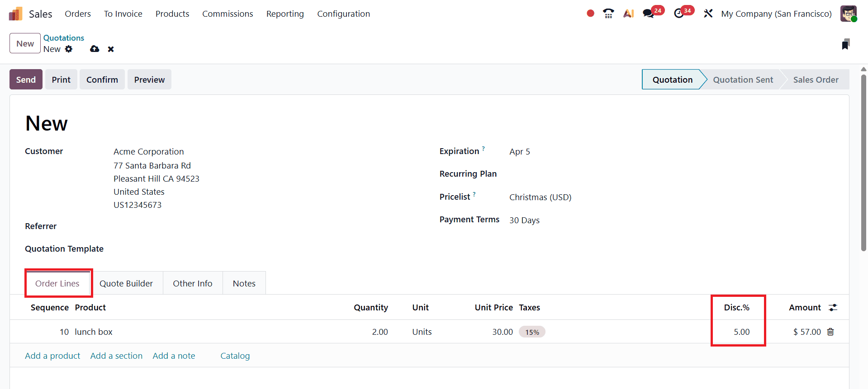The image size is (868, 389).
Task: Show the Expiration help tooltip icon
Action: pos(483,148)
